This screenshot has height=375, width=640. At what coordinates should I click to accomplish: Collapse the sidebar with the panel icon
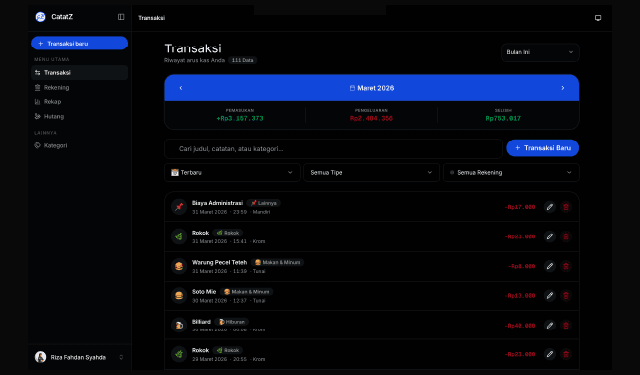tap(121, 17)
